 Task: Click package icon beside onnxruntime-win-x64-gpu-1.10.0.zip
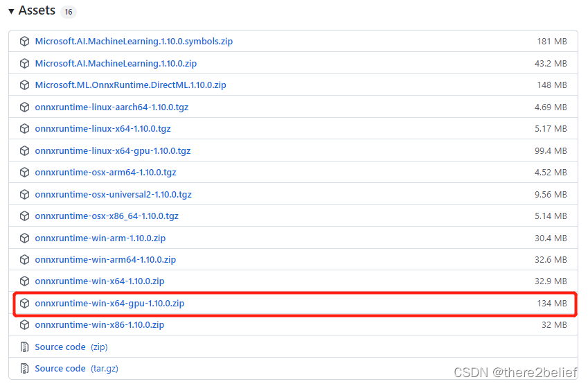pos(24,304)
